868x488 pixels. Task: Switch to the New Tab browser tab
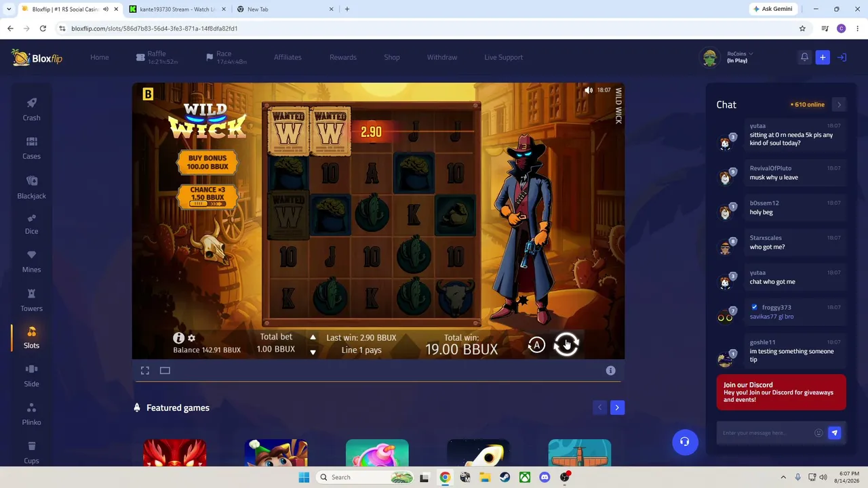pyautogui.click(x=285, y=9)
